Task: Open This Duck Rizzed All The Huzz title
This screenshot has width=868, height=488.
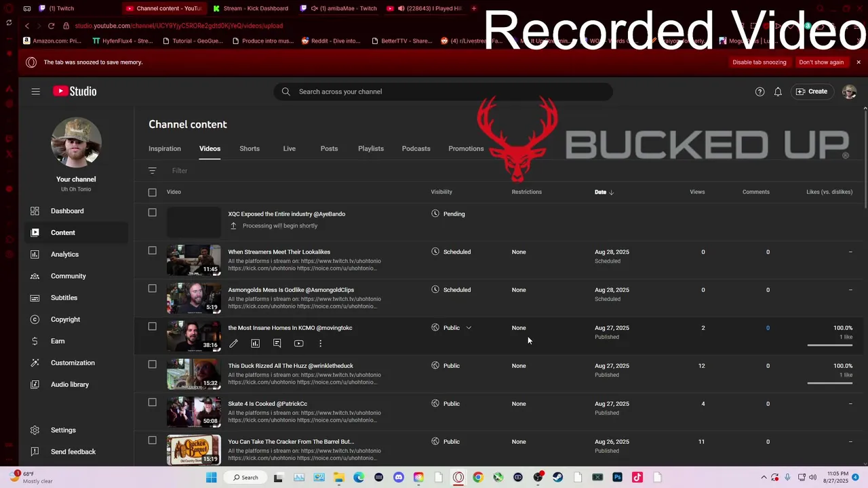Action: click(x=290, y=366)
